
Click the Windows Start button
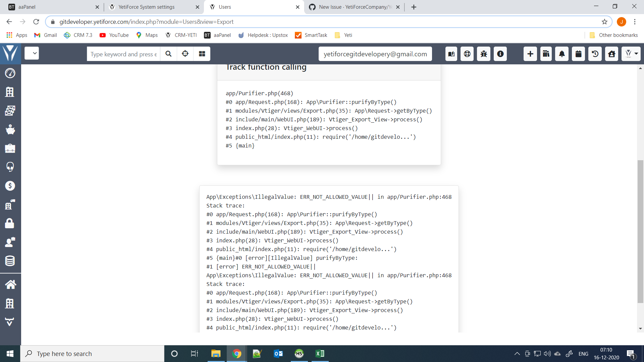10,354
